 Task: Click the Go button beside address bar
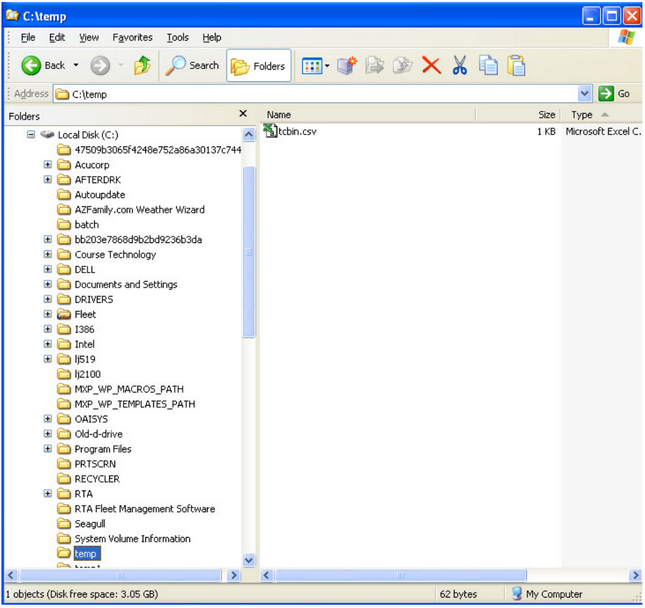615,94
